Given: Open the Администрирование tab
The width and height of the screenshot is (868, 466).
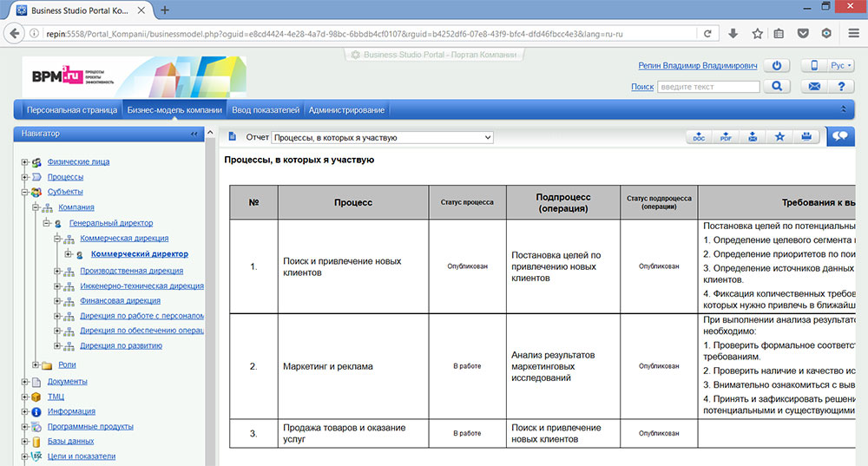Looking at the screenshot, I should (x=346, y=110).
